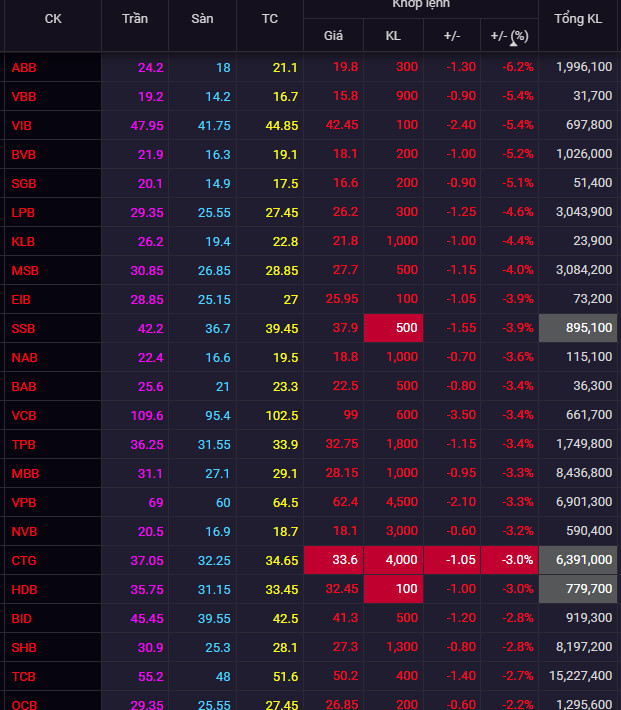Image resolution: width=621 pixels, height=710 pixels.
Task: Select the EIB ticker
Action: click(x=21, y=300)
